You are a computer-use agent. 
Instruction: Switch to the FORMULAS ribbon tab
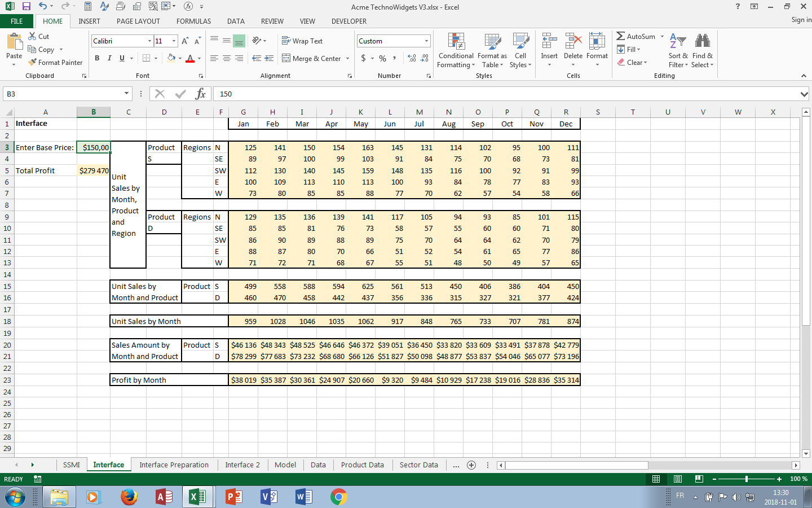point(193,21)
